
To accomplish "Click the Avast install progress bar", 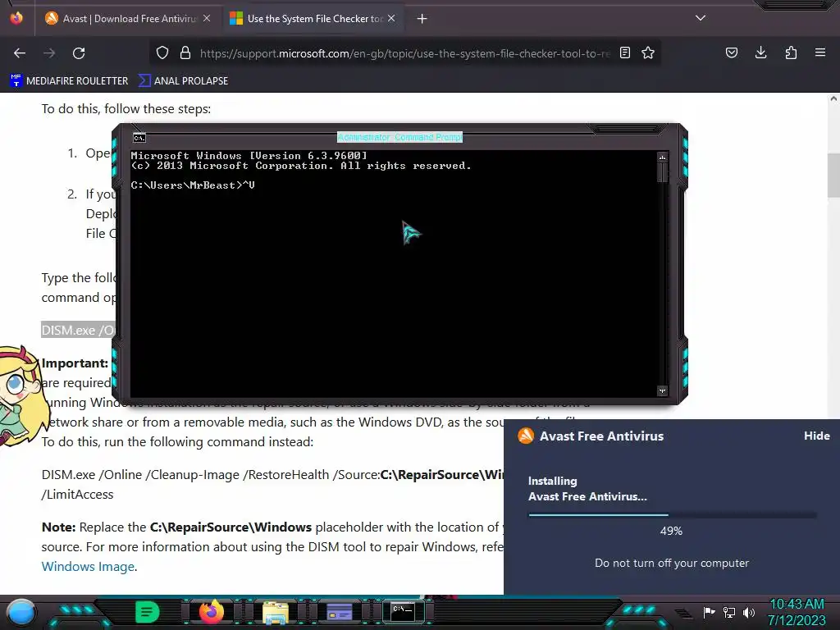I will [673, 515].
